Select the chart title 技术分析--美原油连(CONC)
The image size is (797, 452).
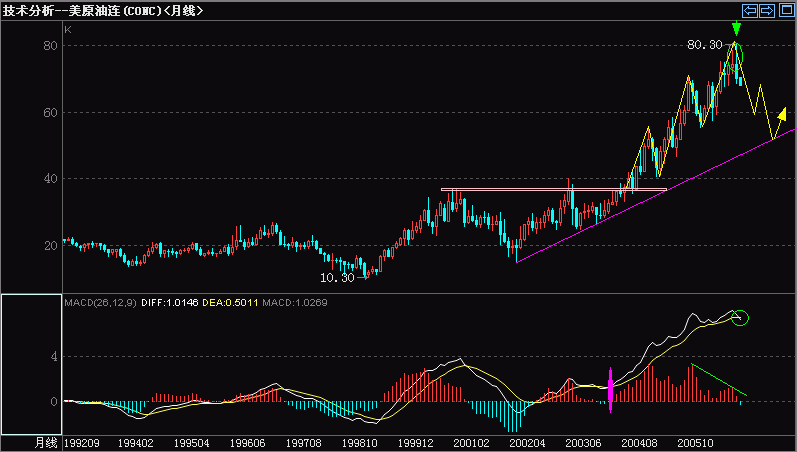pyautogui.click(x=81, y=11)
